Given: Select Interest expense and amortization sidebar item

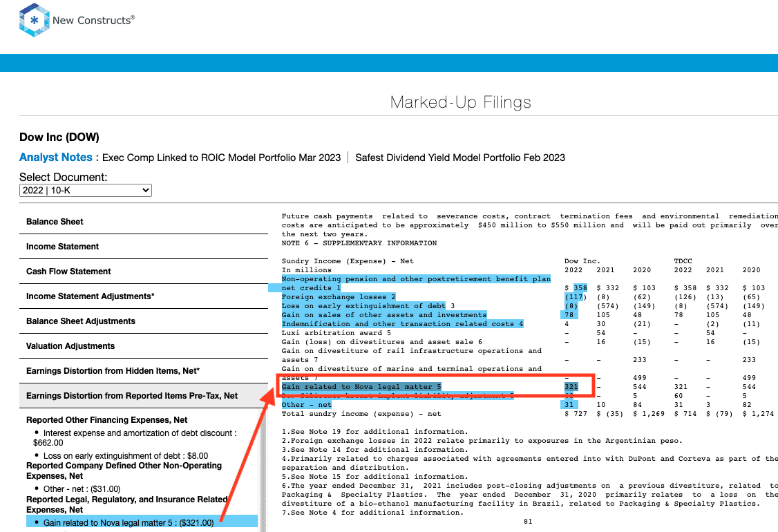Looking at the screenshot, I should [x=135, y=438].
